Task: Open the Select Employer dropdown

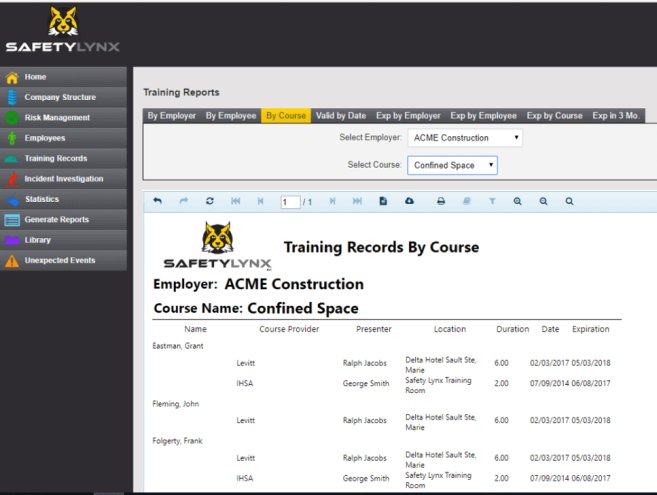Action: pos(465,138)
